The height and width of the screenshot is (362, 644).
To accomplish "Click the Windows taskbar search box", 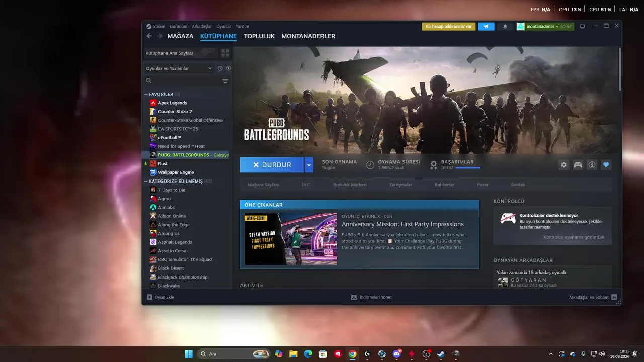I will tap(233, 354).
